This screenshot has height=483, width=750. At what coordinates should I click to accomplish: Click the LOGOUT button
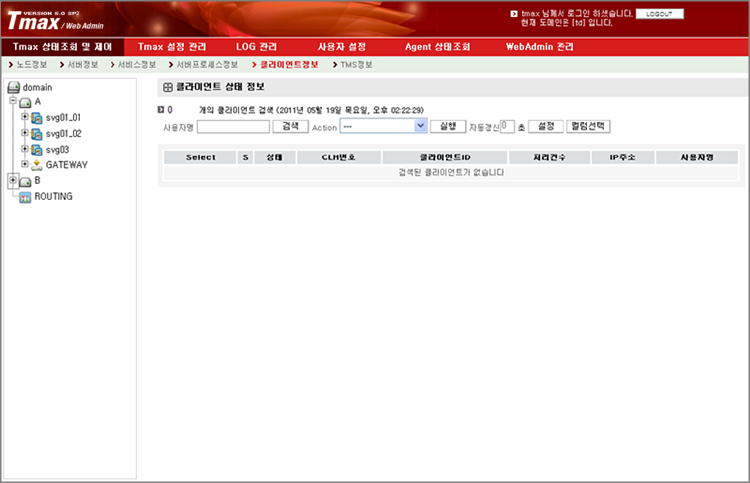660,14
